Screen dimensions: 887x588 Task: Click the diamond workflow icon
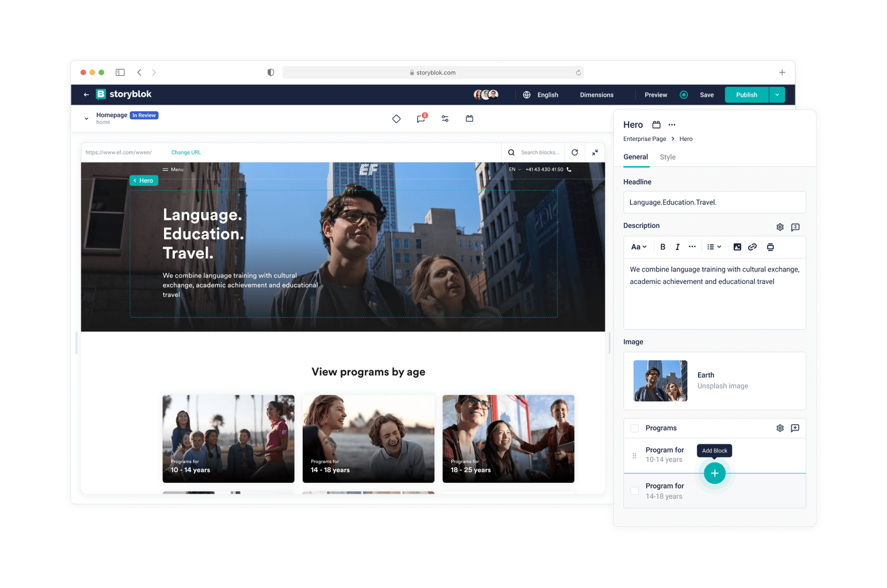coord(396,119)
